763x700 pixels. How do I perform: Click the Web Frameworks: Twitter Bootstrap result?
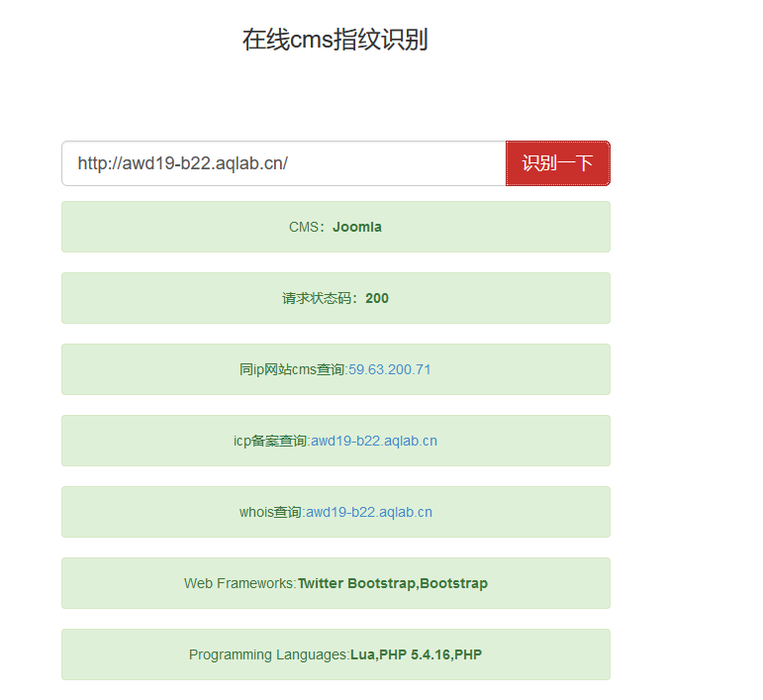coord(335,583)
